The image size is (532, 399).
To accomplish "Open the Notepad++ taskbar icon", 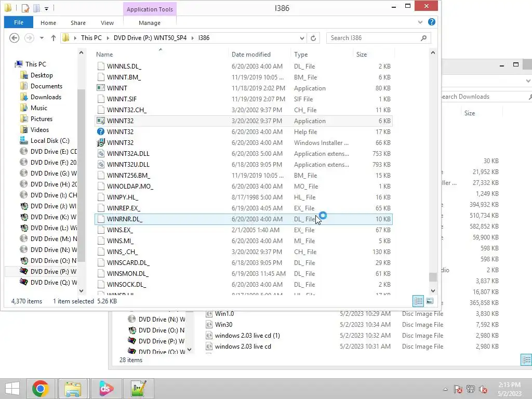I will pyautogui.click(x=138, y=389).
